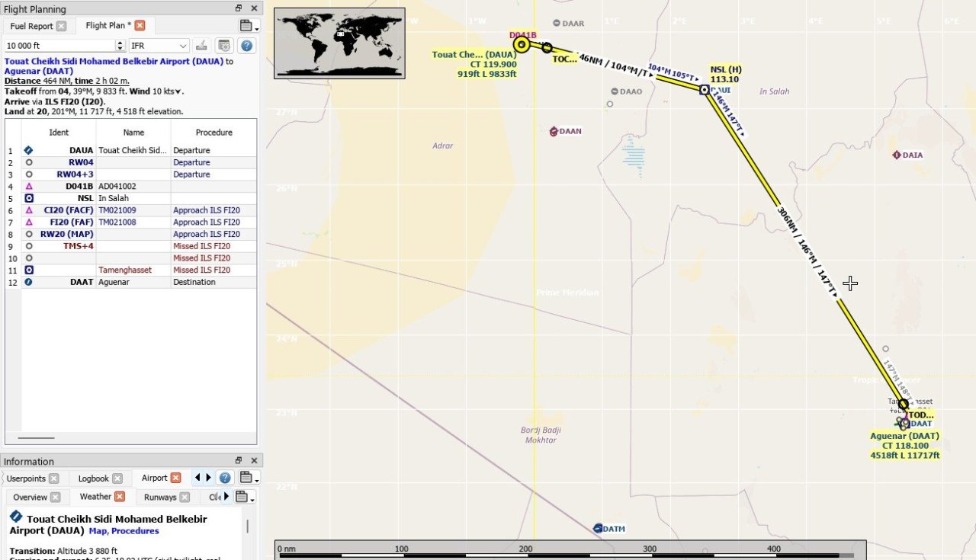Viewport: 976px width, 560px height.
Task: Open flight plan table display settings icon
Action: 224,46
